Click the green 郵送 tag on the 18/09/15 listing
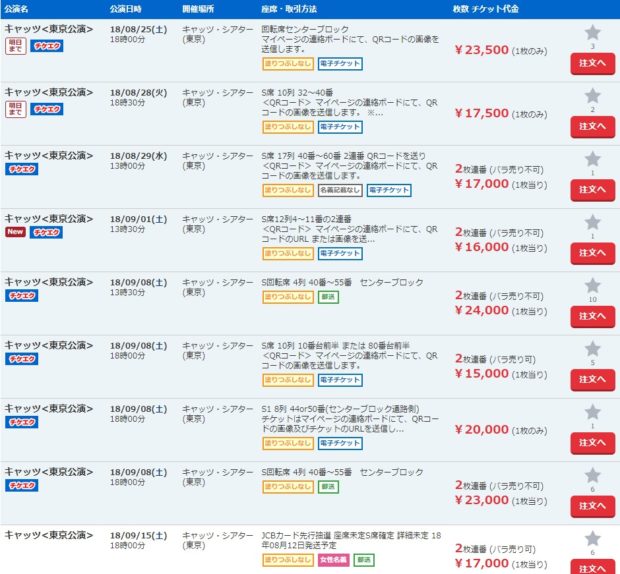The image size is (620, 574). 364,560
